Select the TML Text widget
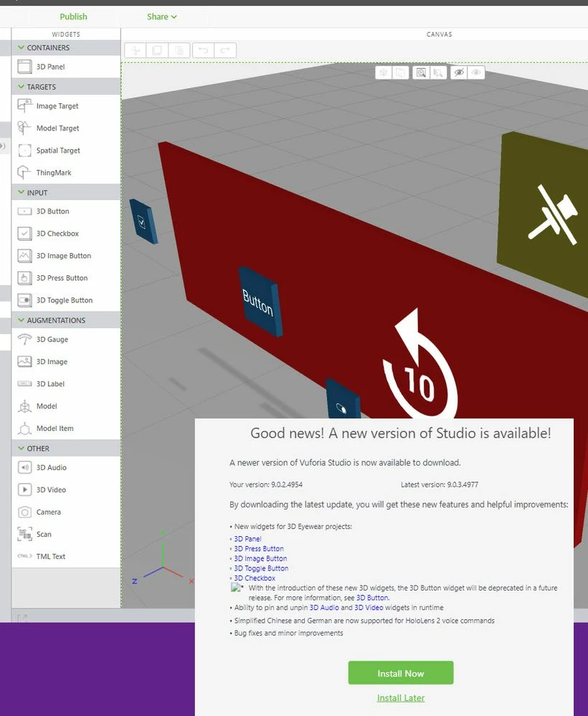588x716 pixels. pos(66,556)
